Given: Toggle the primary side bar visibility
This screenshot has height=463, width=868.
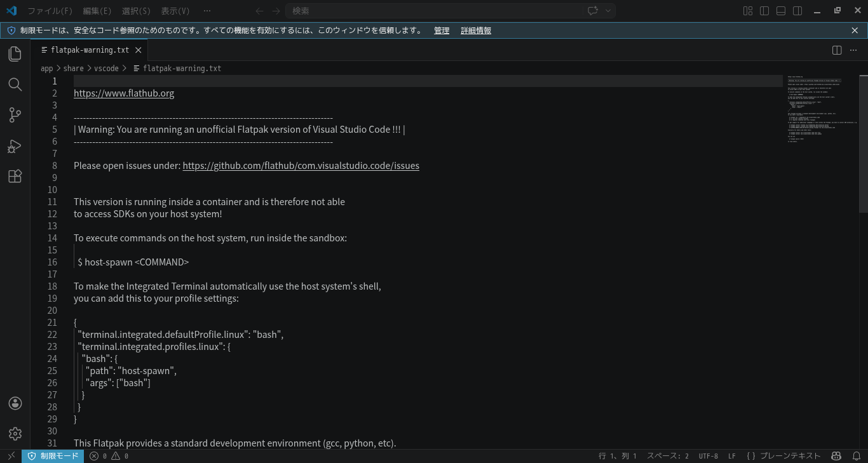Looking at the screenshot, I should tap(764, 11).
